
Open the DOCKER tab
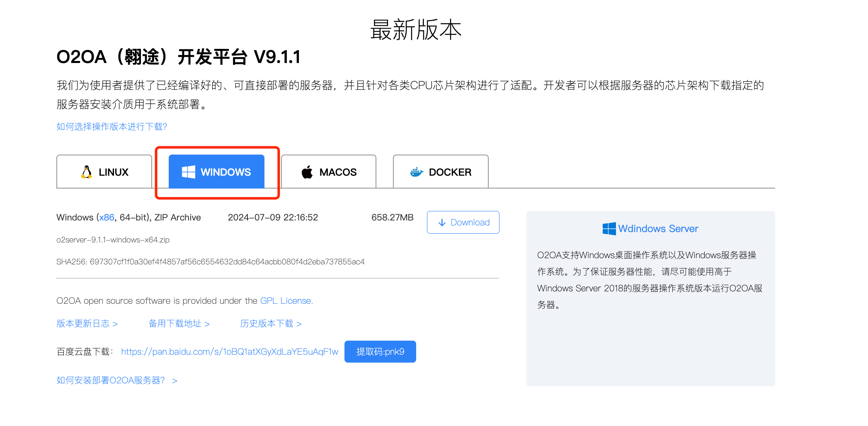(x=441, y=172)
